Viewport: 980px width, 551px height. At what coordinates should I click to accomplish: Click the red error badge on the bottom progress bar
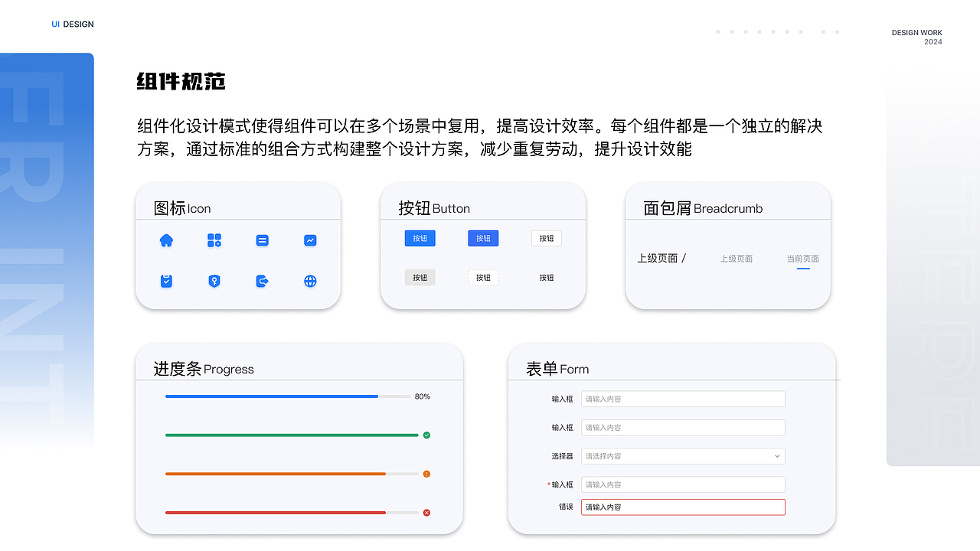tap(426, 513)
